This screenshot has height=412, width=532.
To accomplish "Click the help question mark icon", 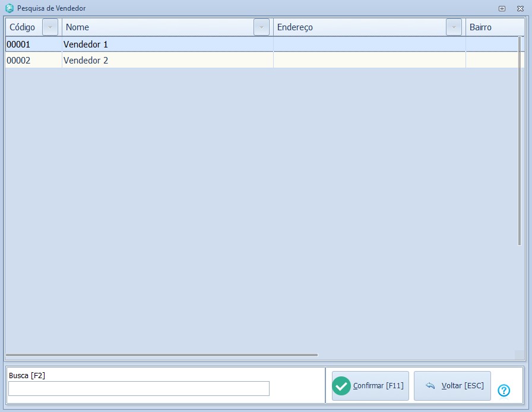I will click(x=503, y=390).
